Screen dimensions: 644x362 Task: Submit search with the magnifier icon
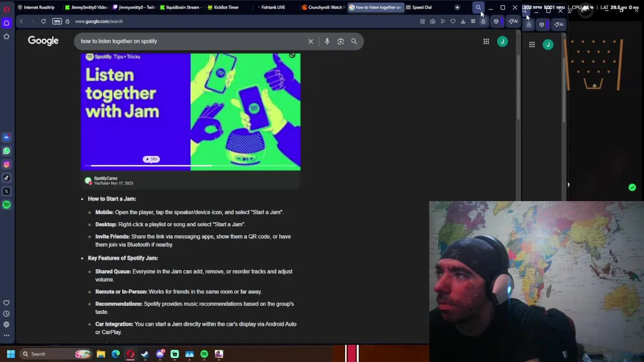[354, 41]
